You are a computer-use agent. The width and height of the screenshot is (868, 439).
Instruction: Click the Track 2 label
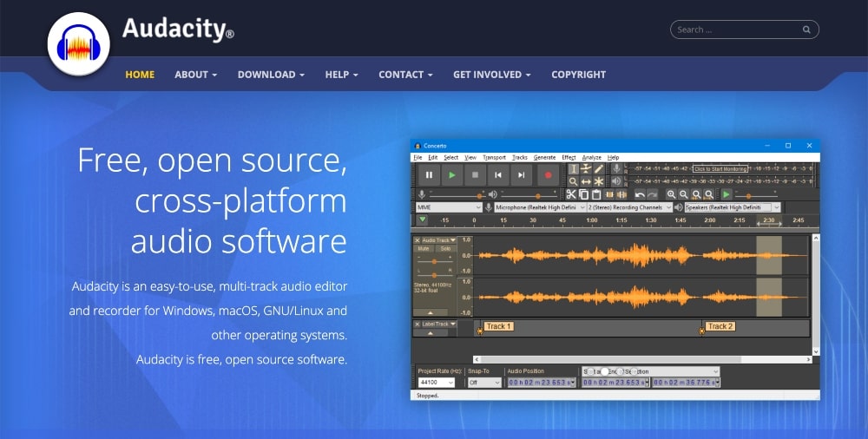click(x=720, y=326)
